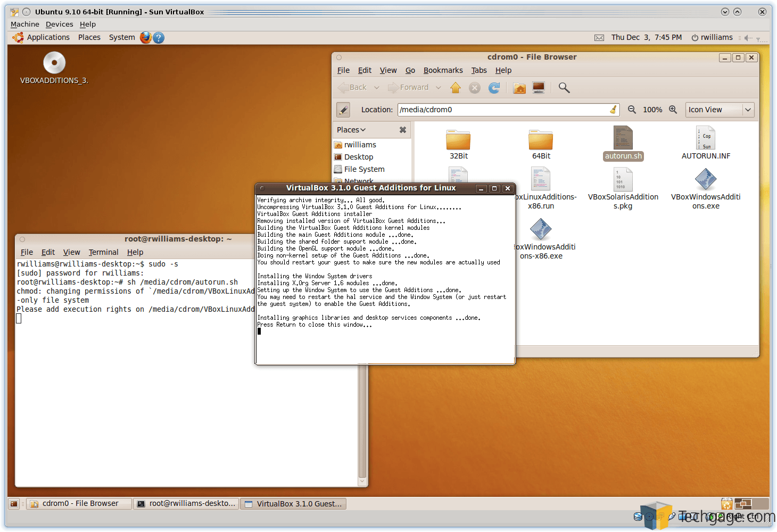Open the Bookmarks menu in File Browser
The height and width of the screenshot is (532, 777).
click(x=443, y=70)
